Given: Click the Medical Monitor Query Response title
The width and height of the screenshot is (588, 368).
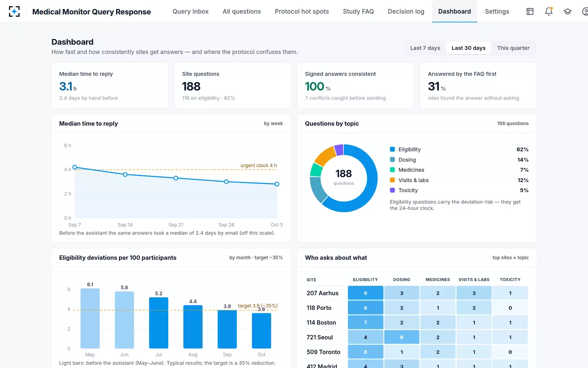Looking at the screenshot, I should (91, 12).
